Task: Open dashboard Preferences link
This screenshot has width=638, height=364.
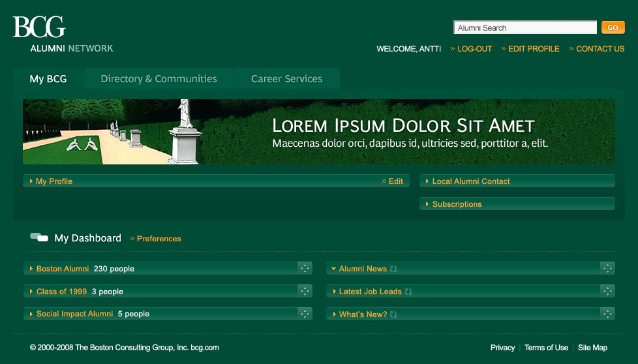Action: [159, 239]
